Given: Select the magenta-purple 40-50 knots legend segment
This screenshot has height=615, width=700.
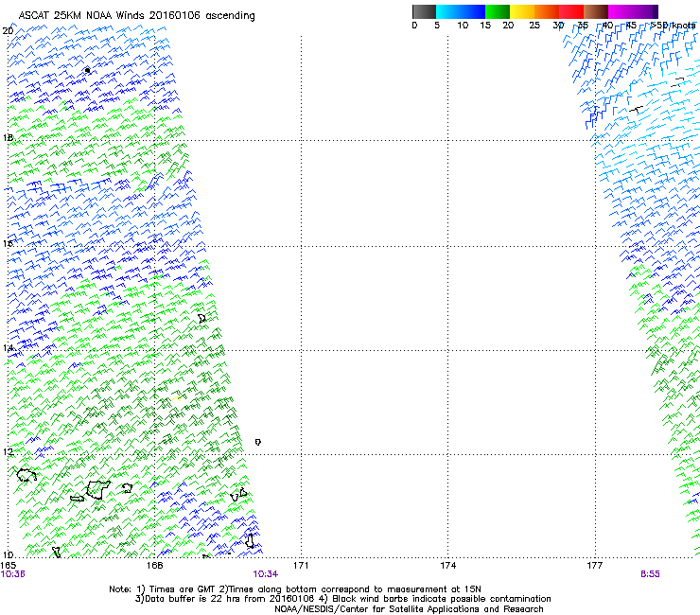Looking at the screenshot, I should tap(633, 11).
